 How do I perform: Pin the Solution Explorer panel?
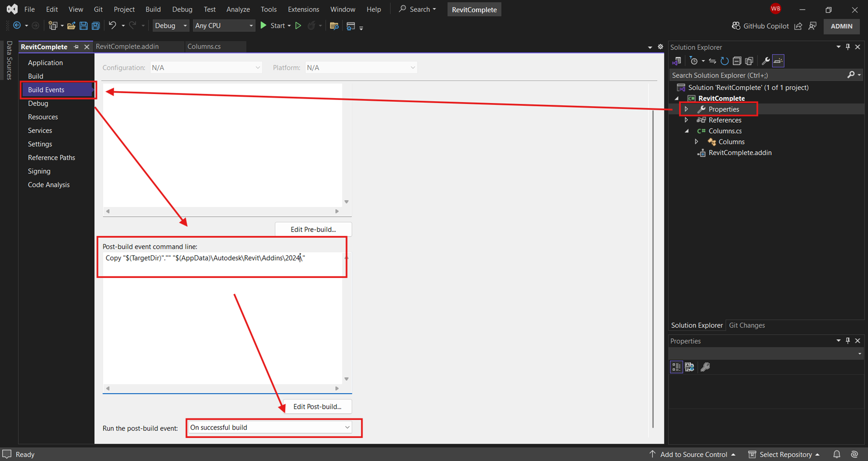[848, 47]
